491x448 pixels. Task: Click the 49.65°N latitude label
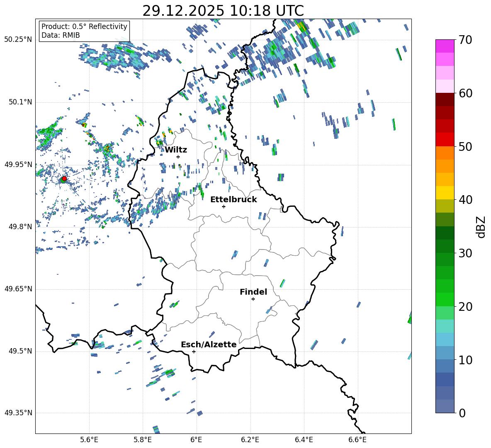pos(18,289)
